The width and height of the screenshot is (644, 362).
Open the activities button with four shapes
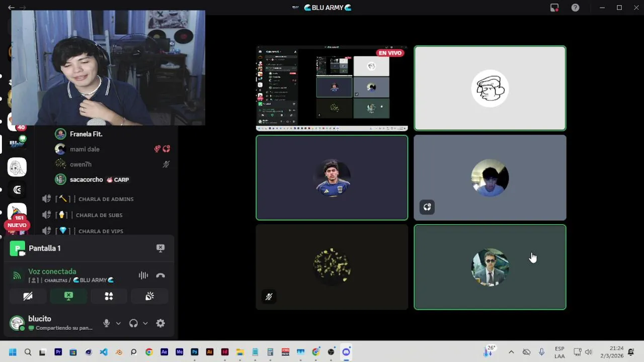tap(109, 296)
